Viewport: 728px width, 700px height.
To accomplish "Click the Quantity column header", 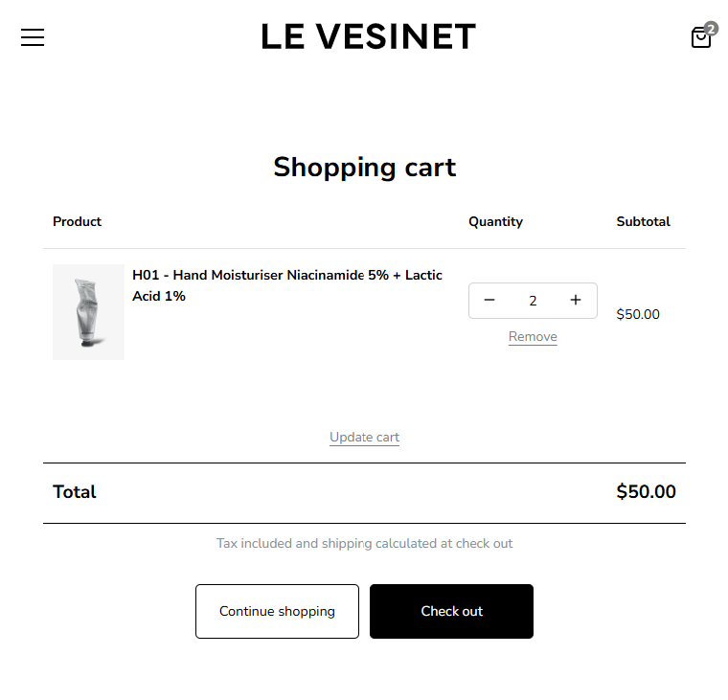I will point(495,221).
